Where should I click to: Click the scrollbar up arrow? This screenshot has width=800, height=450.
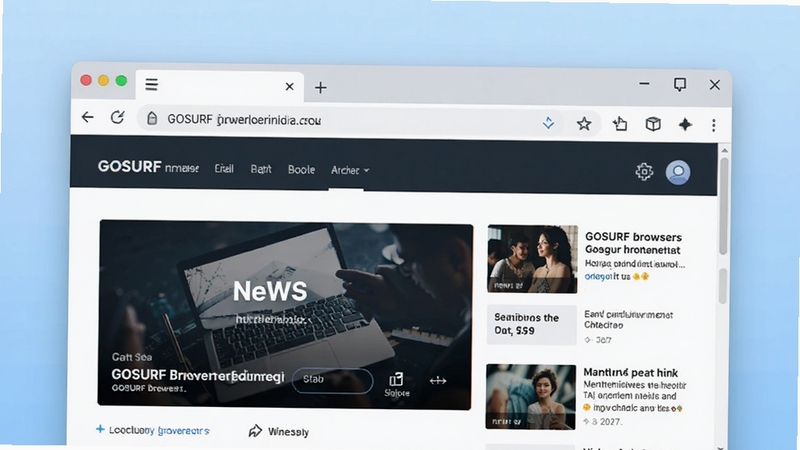[x=723, y=151]
